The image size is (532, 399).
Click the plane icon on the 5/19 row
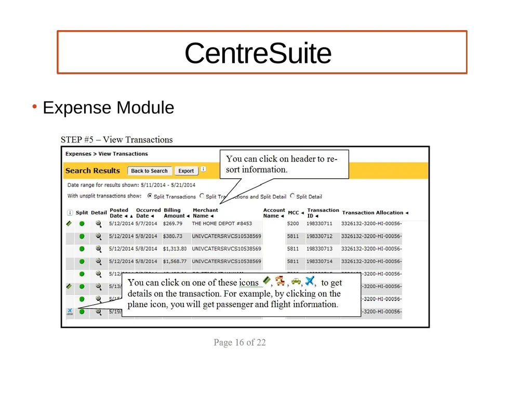tap(70, 311)
